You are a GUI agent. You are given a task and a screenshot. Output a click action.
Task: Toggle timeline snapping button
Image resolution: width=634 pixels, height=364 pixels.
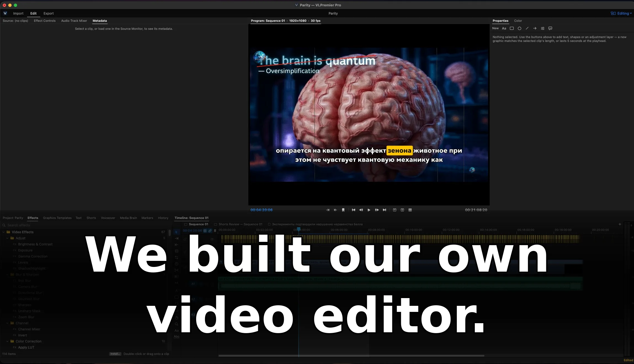point(205,231)
